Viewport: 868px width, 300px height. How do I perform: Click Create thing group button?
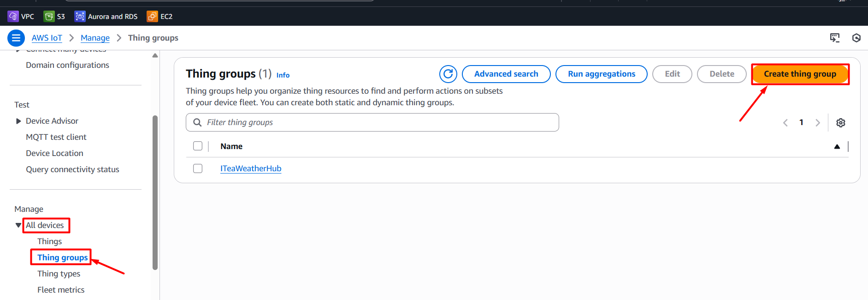click(799, 74)
